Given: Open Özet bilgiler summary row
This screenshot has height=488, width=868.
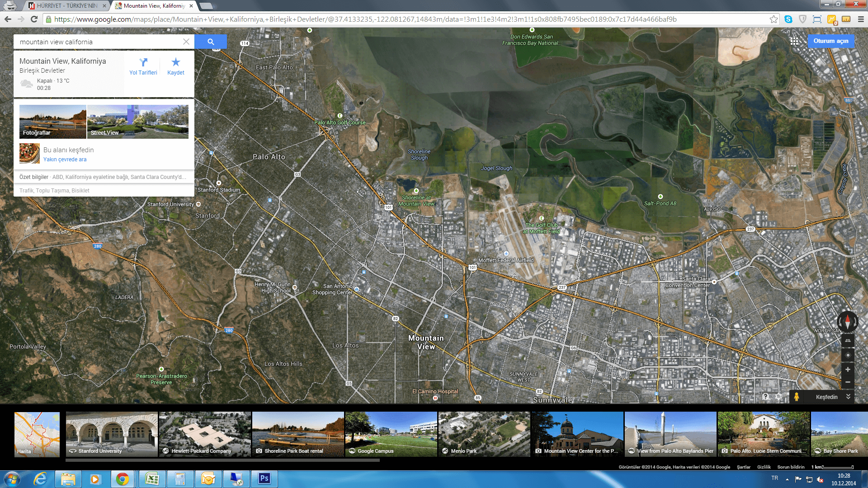Looking at the screenshot, I should (104, 177).
